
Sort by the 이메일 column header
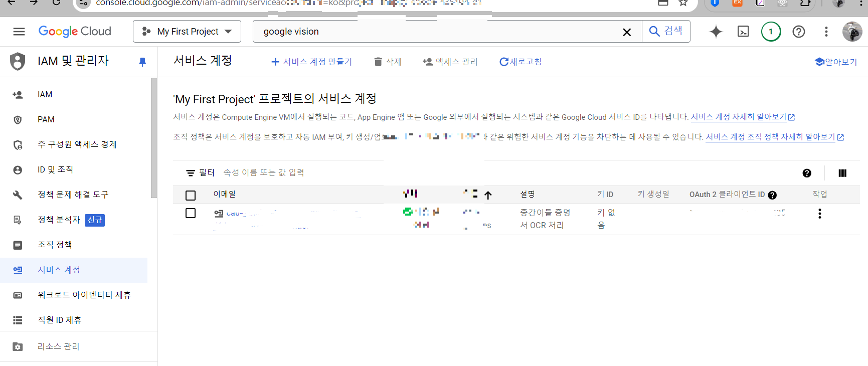tap(224, 194)
